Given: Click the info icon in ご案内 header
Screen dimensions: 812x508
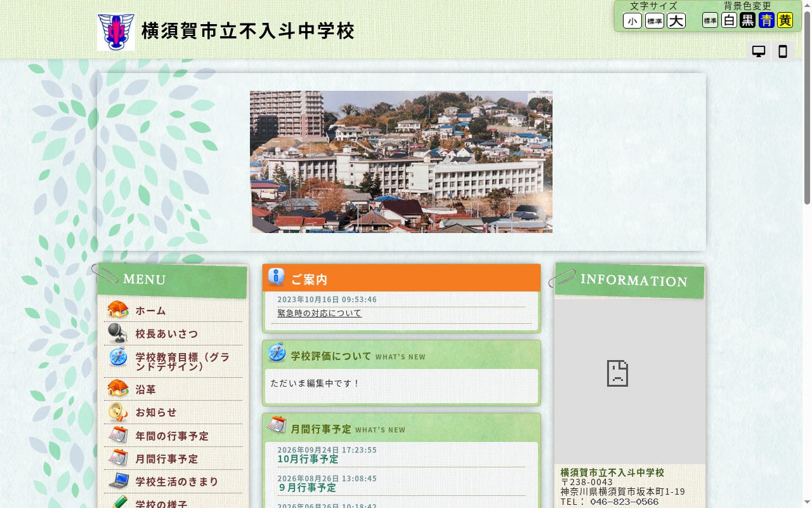Looking at the screenshot, I should pyautogui.click(x=277, y=277).
